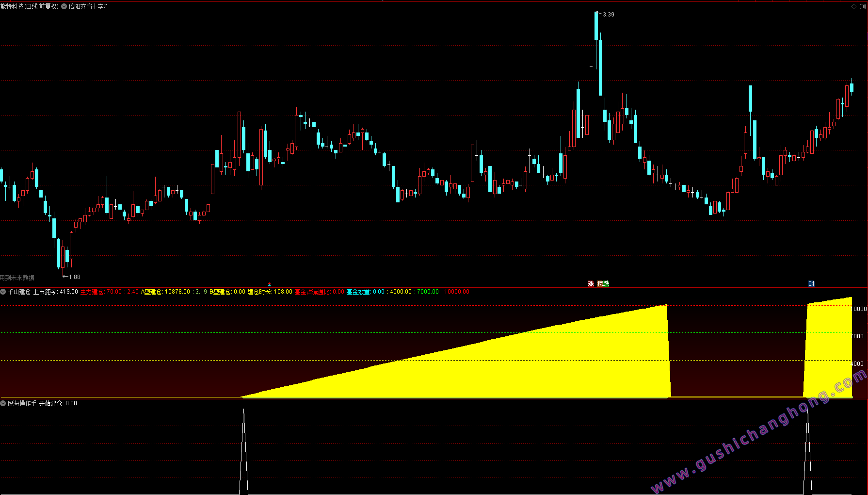Click the 千山建仓 indicator name
Image resolution: width=868 pixels, height=495 pixels.
coord(19,292)
